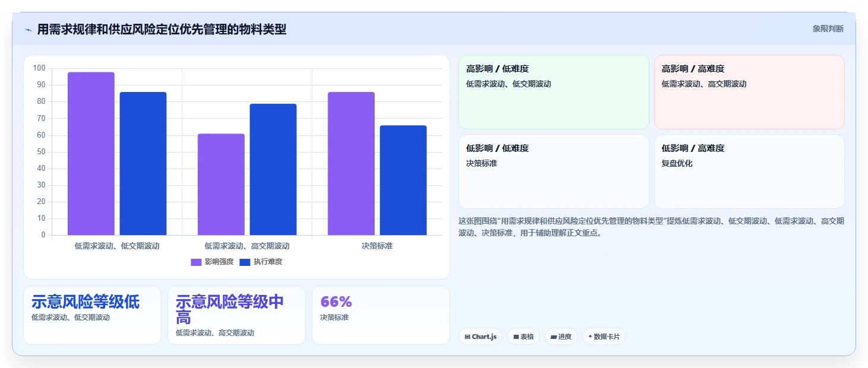Screen dimensions: 868x368
Task: Click the main title heading text
Action: click(161, 29)
